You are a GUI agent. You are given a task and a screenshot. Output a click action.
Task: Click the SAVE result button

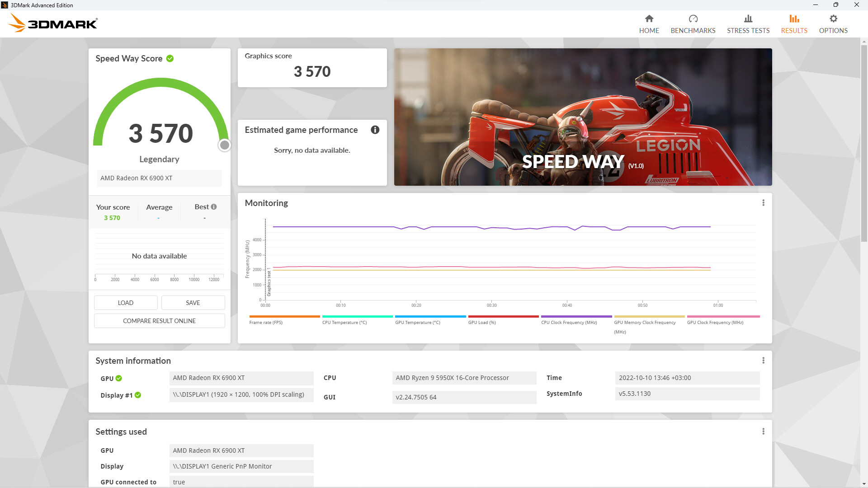click(192, 302)
